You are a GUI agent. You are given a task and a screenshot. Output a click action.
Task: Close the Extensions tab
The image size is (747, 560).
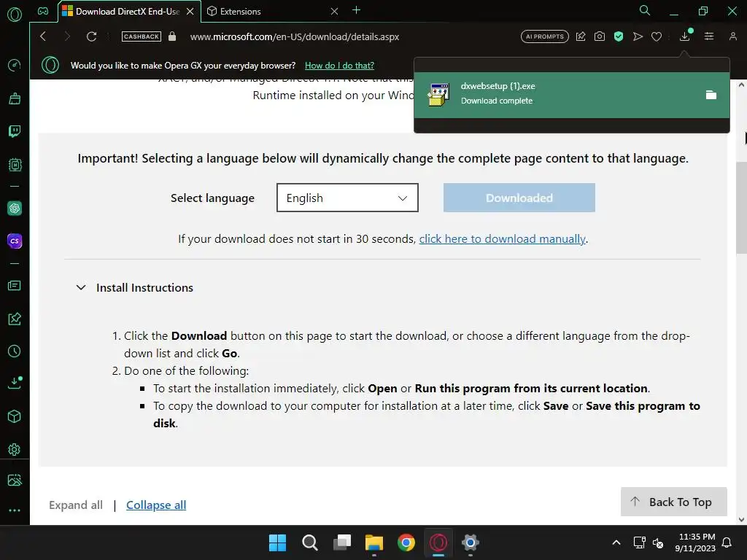334,11
